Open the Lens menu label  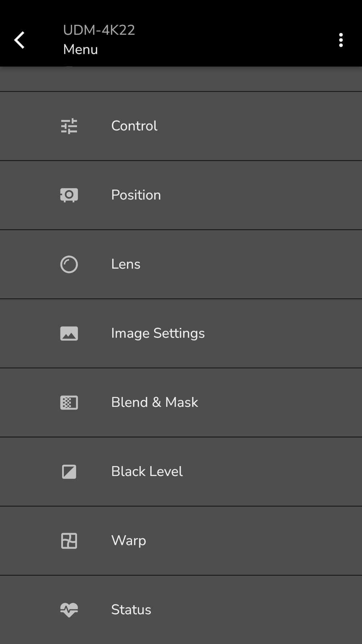tap(126, 264)
